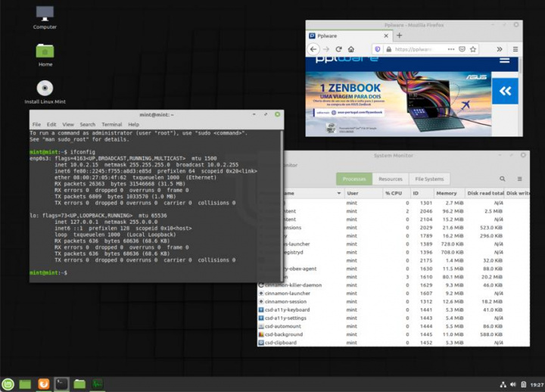Open System Monitor hamburger menu

[520, 179]
